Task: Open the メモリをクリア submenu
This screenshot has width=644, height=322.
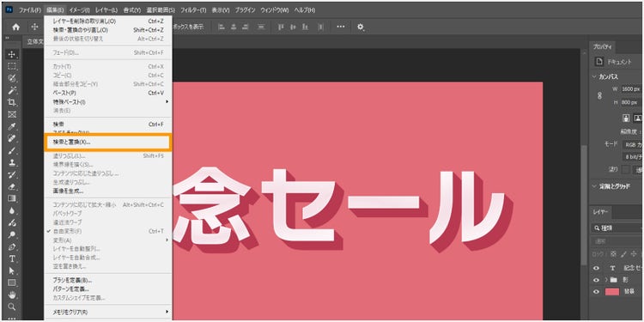Action: point(108,312)
